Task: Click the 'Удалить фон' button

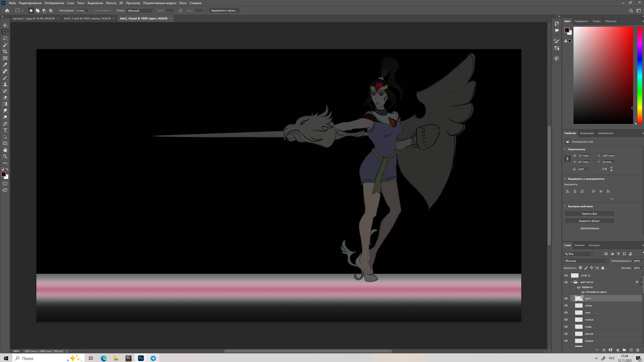Action: 589,214
